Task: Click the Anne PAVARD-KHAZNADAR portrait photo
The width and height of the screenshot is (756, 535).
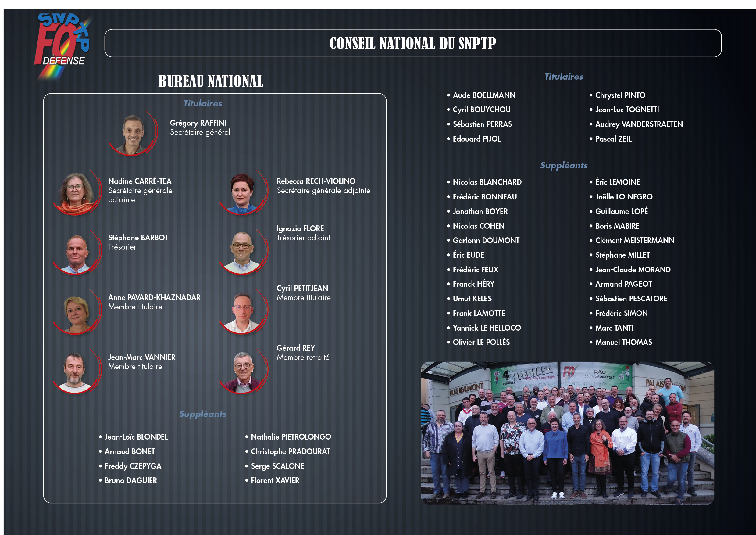Action: point(77,312)
